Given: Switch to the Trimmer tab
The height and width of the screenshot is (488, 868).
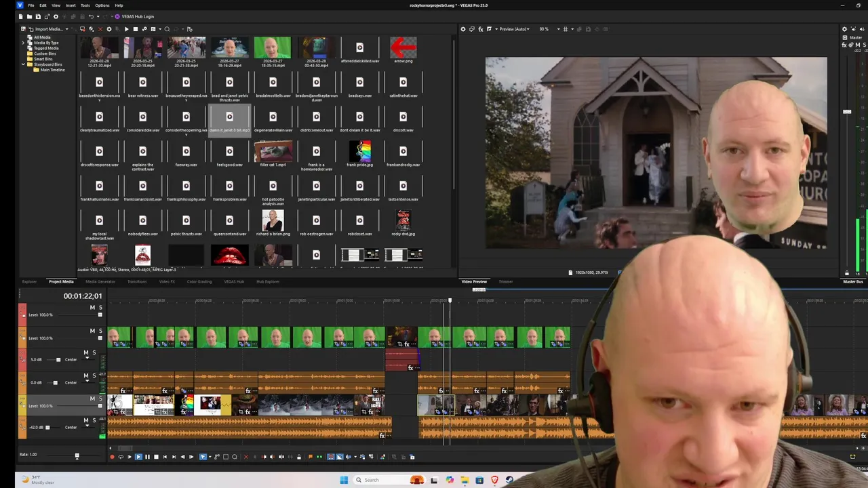Looking at the screenshot, I should [506, 281].
